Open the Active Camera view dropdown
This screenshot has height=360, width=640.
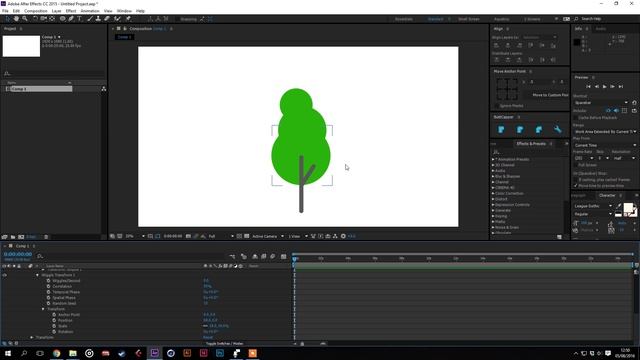click(267, 236)
